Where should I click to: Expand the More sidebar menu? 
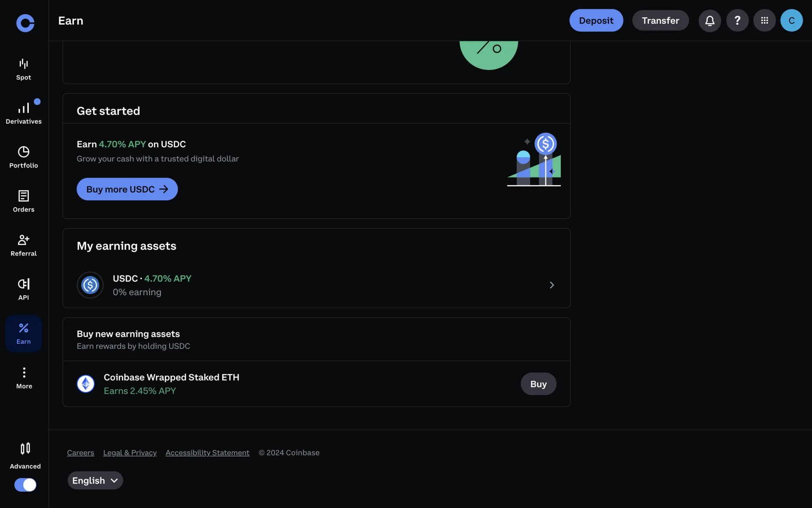click(x=24, y=378)
